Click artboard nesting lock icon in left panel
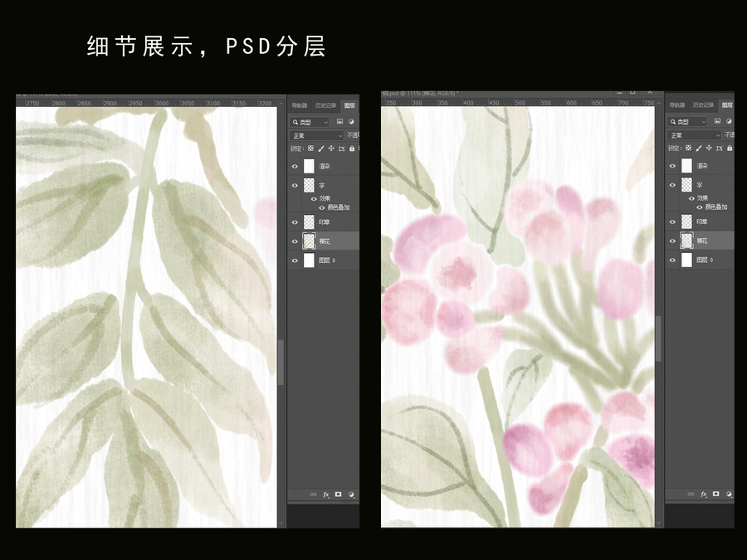Screen dimensions: 747x560 tap(342, 149)
